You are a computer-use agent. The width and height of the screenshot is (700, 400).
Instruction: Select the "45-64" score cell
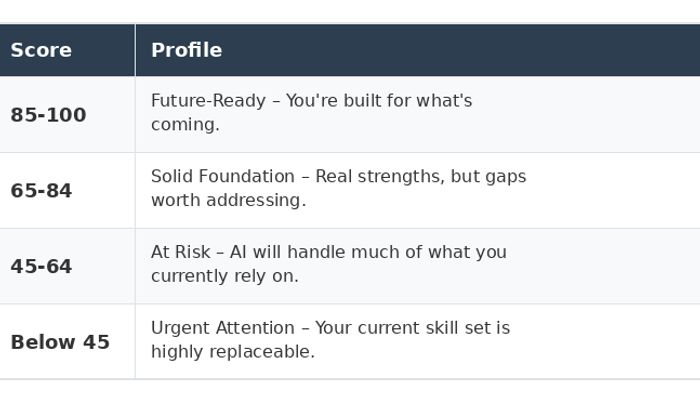coord(41,267)
